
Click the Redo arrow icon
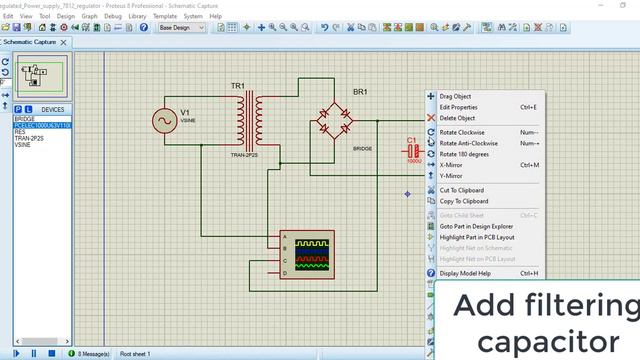point(336,27)
